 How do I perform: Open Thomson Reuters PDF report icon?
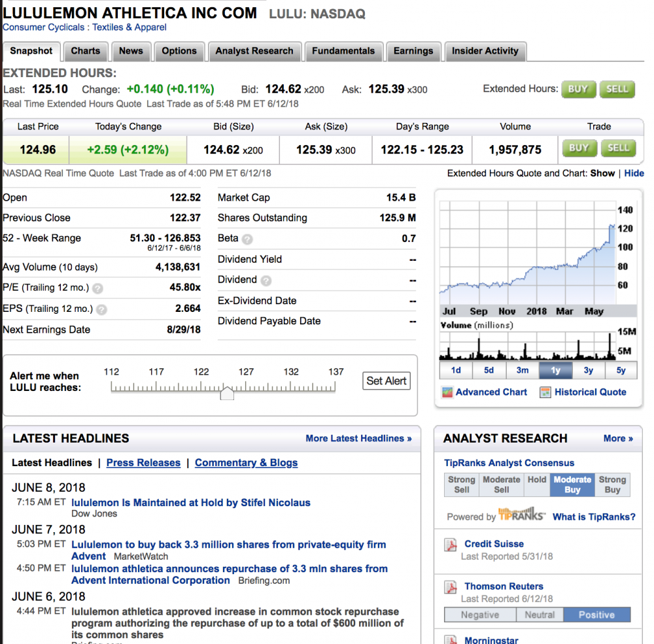tap(450, 588)
